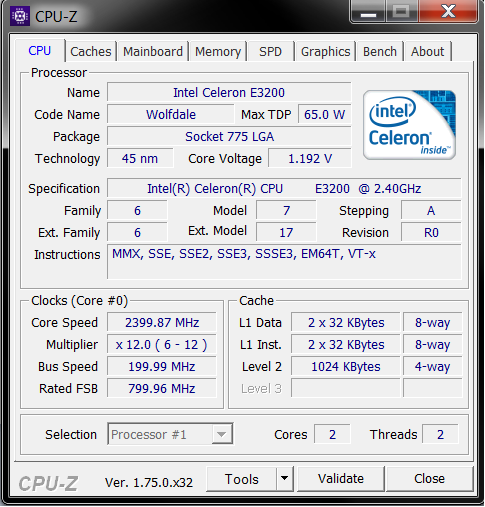This screenshot has height=507, width=485.
Task: Click the Instructions list MMX, SSE text
Action: (x=244, y=254)
